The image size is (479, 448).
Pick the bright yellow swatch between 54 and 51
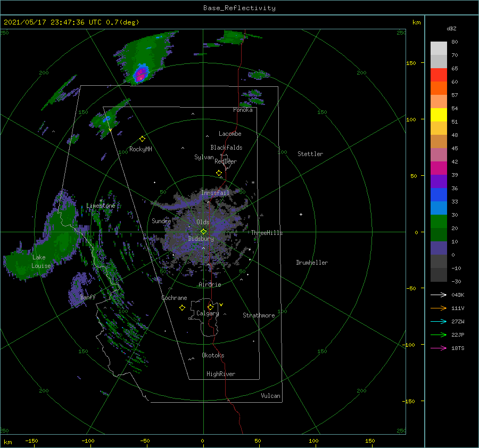pyautogui.click(x=439, y=115)
